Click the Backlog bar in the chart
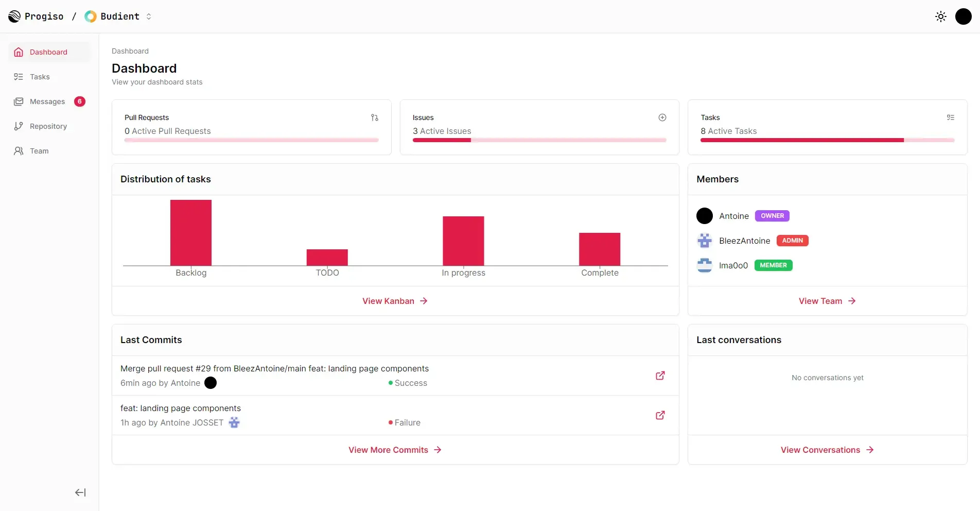 point(191,233)
